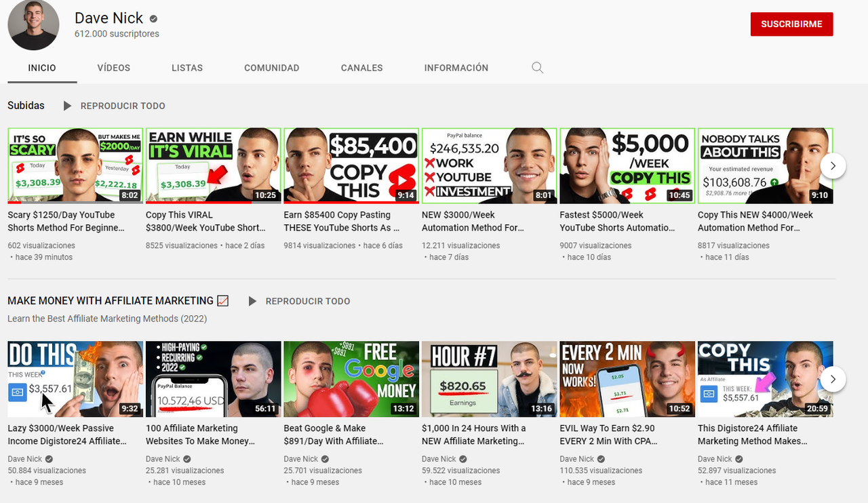Click PayPal balance $246,535.20 thumbnail
This screenshot has height=503, width=868.
490,165
